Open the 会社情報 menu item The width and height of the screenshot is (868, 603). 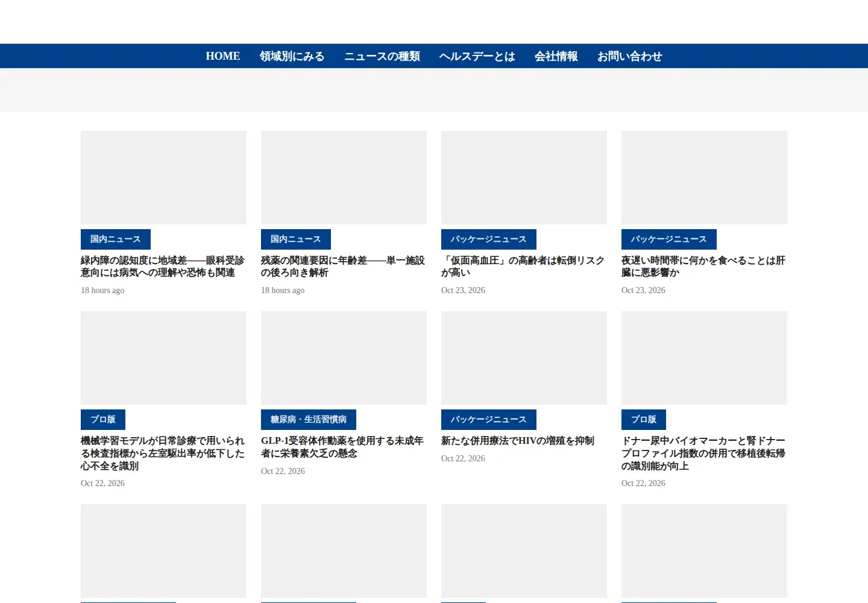click(x=556, y=56)
